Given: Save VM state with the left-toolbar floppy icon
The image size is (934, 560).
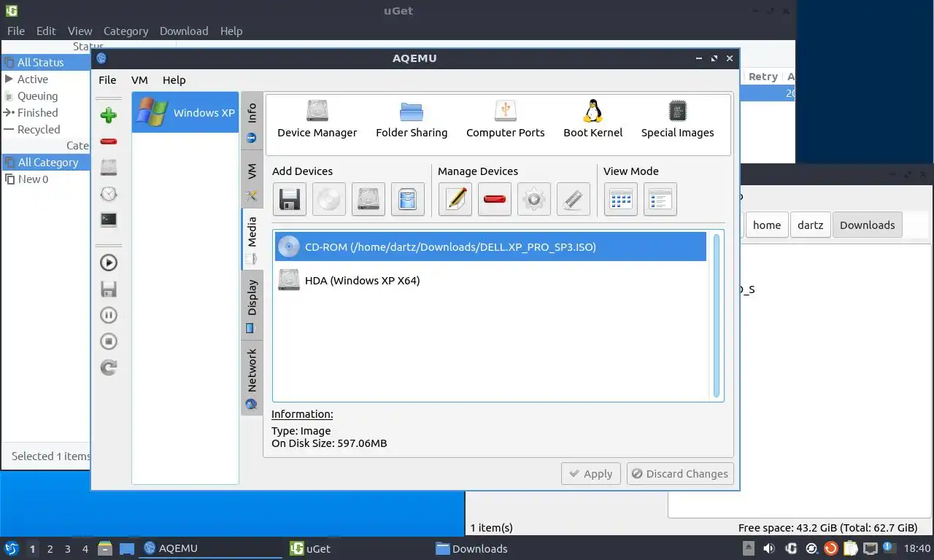Looking at the screenshot, I should click(x=109, y=289).
